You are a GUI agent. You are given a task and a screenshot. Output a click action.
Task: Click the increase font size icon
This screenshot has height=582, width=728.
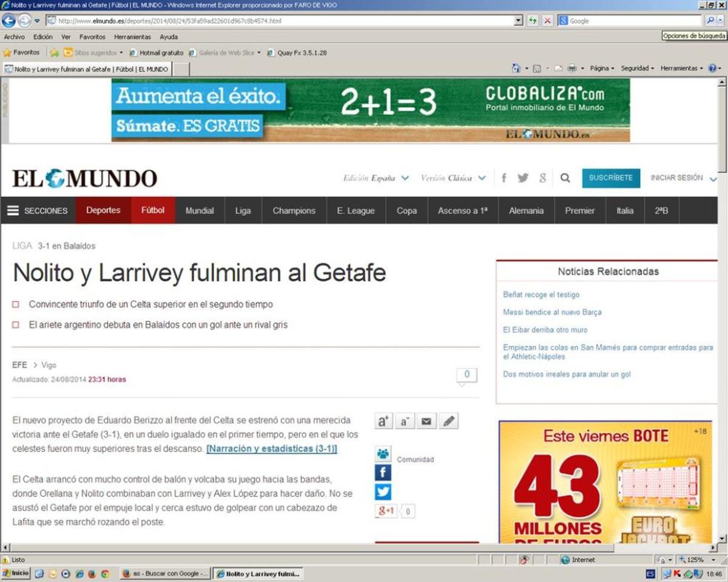click(383, 421)
